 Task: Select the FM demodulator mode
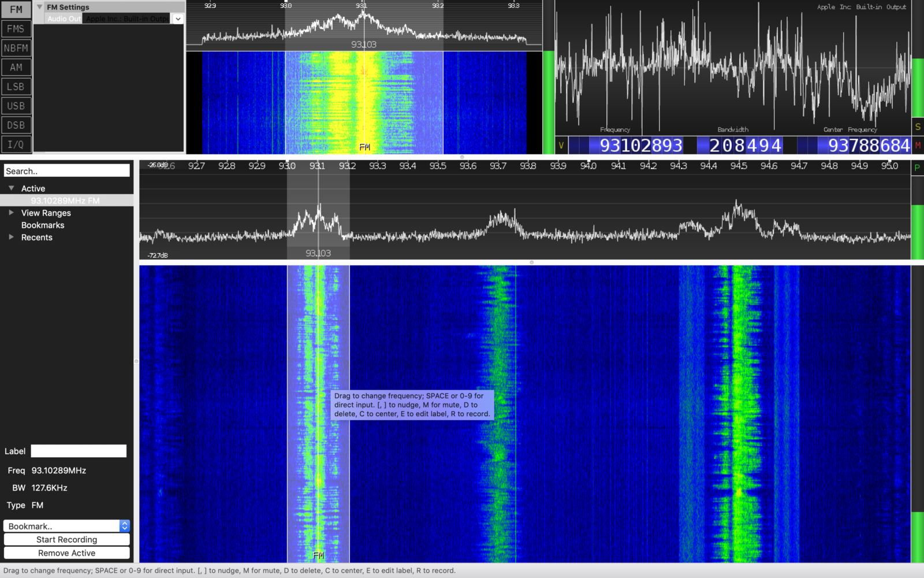pyautogui.click(x=16, y=10)
